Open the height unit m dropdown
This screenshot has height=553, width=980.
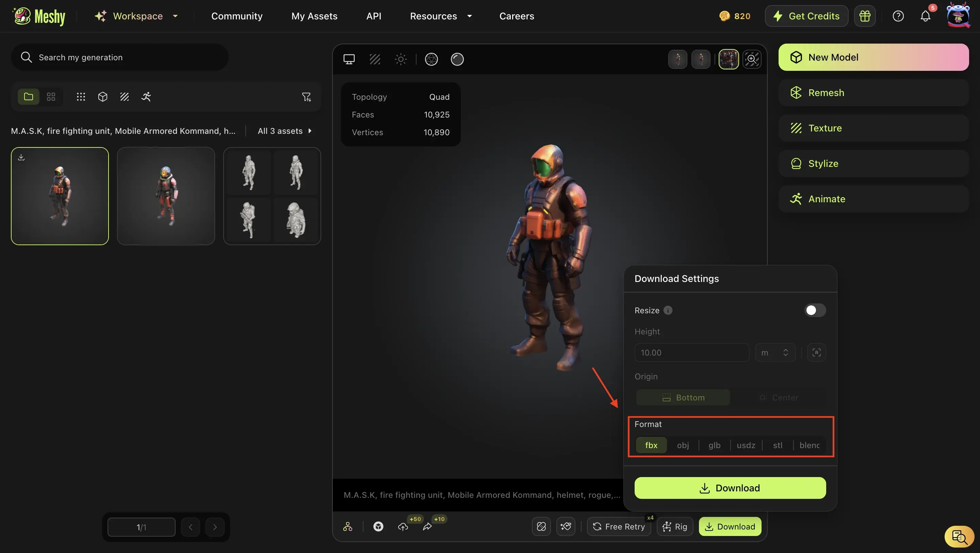[774, 352]
